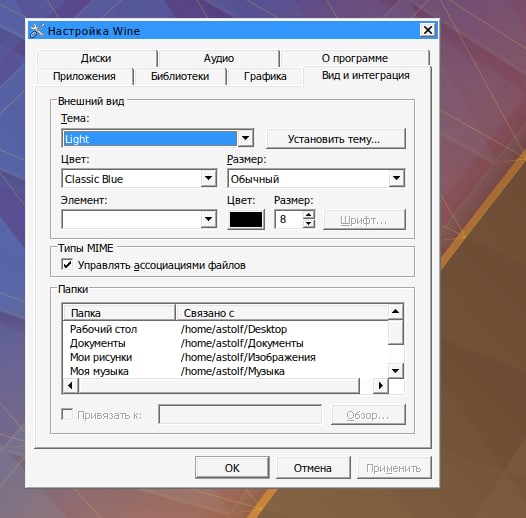Close the Настройка Wine window
The height and width of the screenshot is (518, 526).
(428, 30)
